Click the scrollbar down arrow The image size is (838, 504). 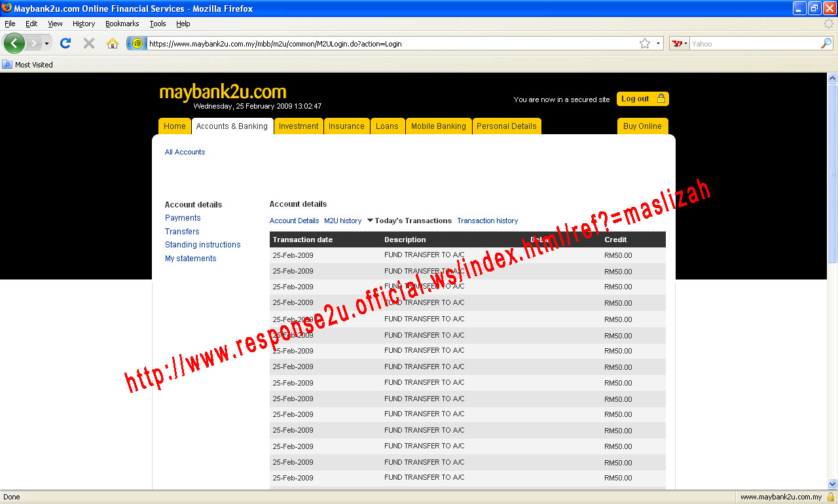point(832,484)
